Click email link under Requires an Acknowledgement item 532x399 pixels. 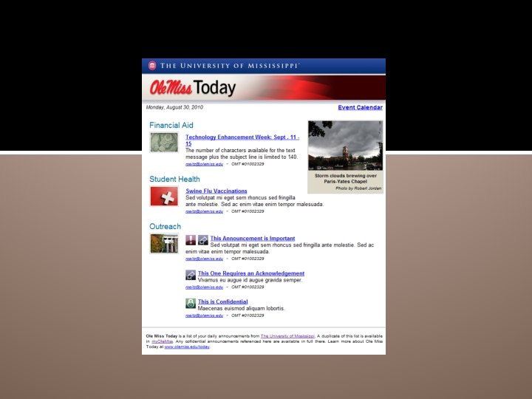[x=204, y=287]
